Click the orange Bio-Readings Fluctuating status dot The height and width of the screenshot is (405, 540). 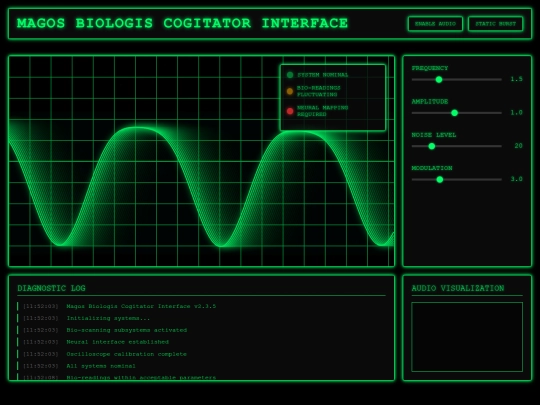(x=290, y=91)
